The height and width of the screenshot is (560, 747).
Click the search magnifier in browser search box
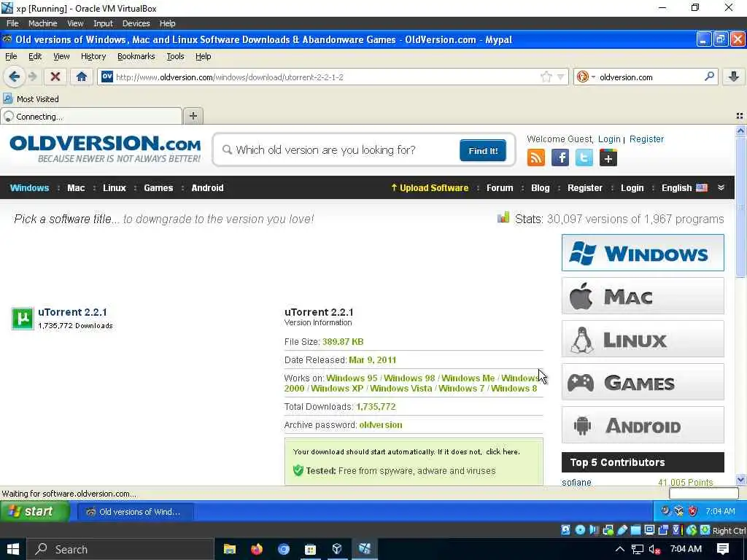coord(709,76)
